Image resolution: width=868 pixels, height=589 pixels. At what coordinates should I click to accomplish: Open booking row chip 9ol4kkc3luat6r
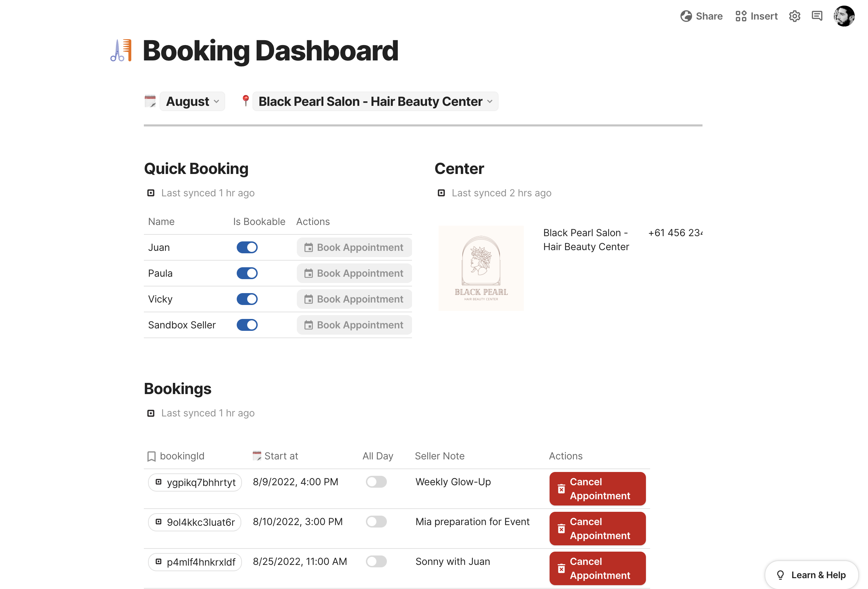point(194,522)
